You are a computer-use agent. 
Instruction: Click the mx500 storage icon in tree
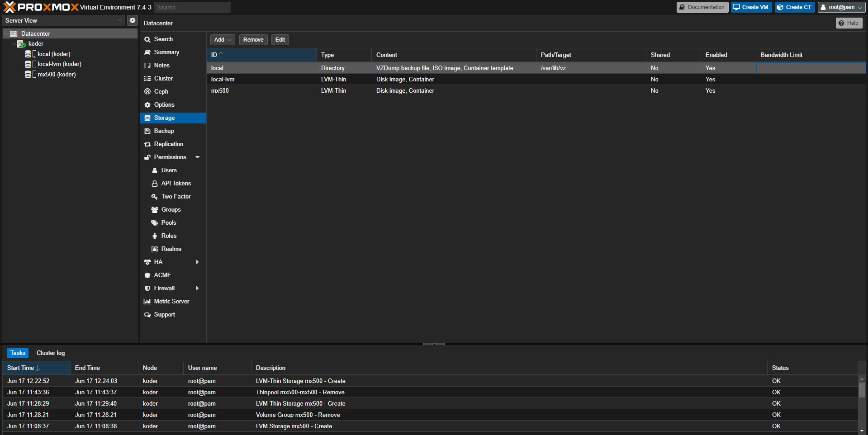pyautogui.click(x=28, y=75)
